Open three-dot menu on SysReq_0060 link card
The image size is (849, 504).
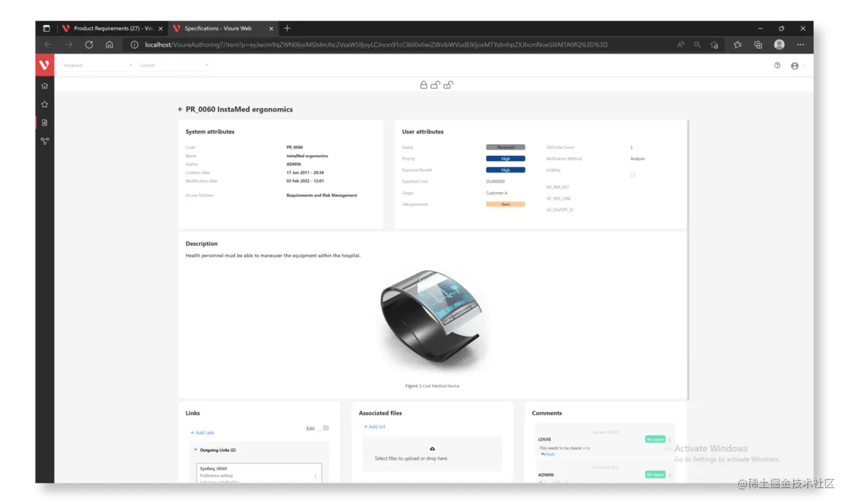tap(315, 476)
